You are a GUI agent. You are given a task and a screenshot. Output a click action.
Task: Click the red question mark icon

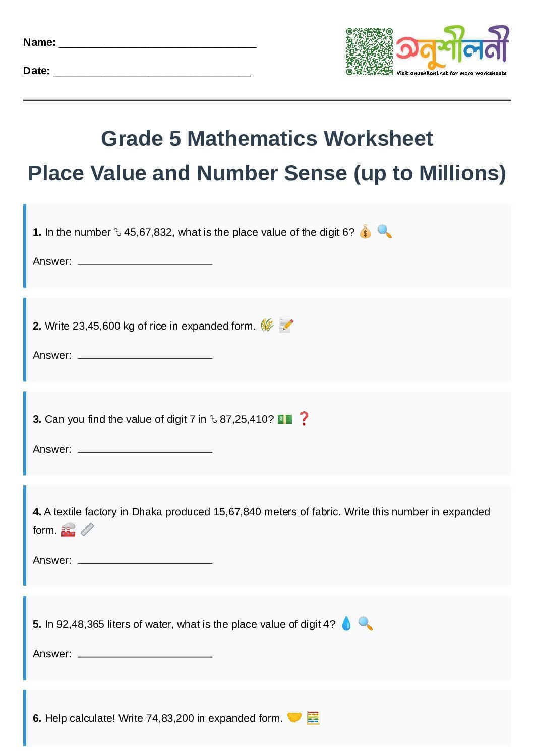[x=304, y=419]
